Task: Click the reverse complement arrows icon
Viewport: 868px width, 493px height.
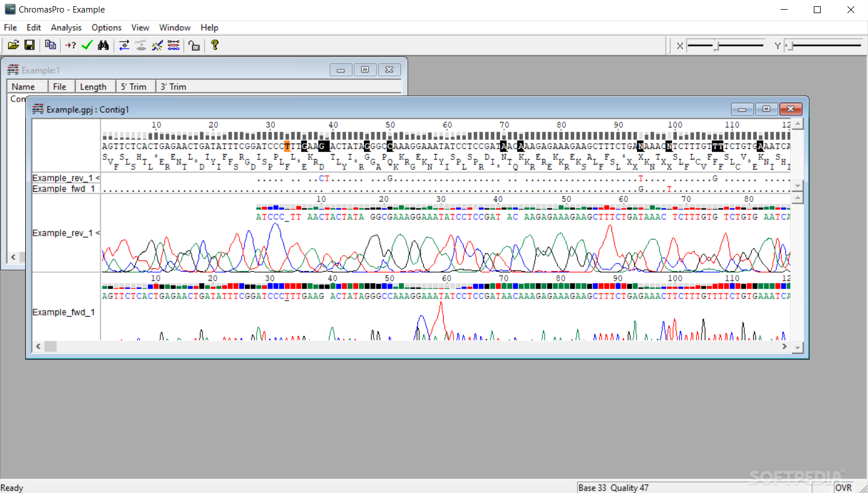Action: point(124,45)
